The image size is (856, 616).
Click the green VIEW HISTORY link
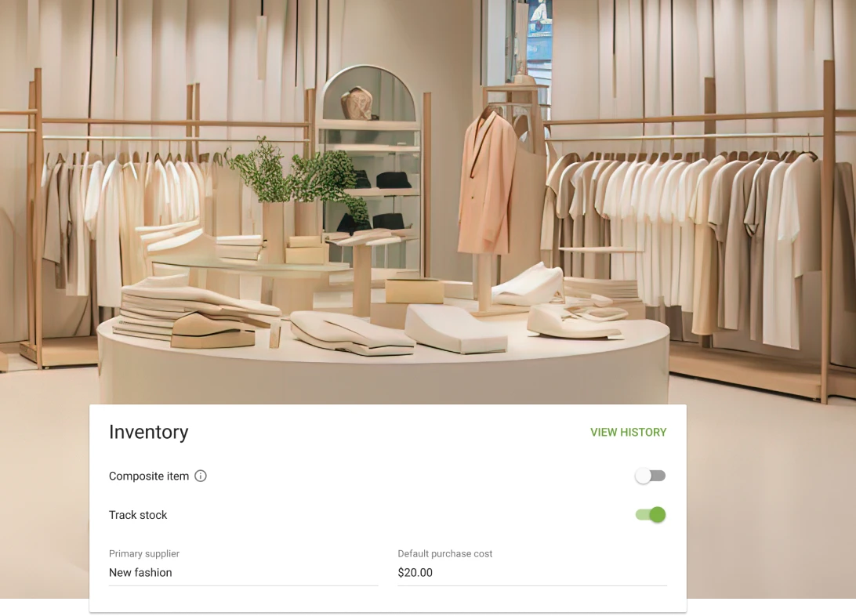tap(629, 432)
